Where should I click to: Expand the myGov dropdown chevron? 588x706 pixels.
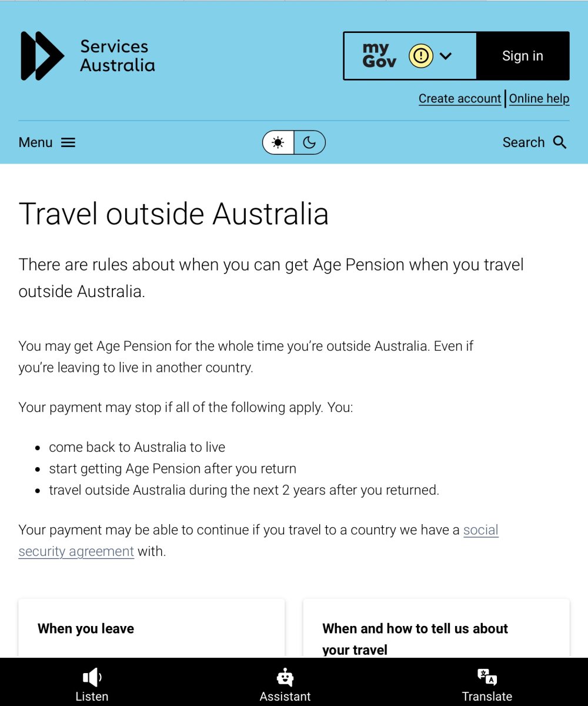pos(446,56)
